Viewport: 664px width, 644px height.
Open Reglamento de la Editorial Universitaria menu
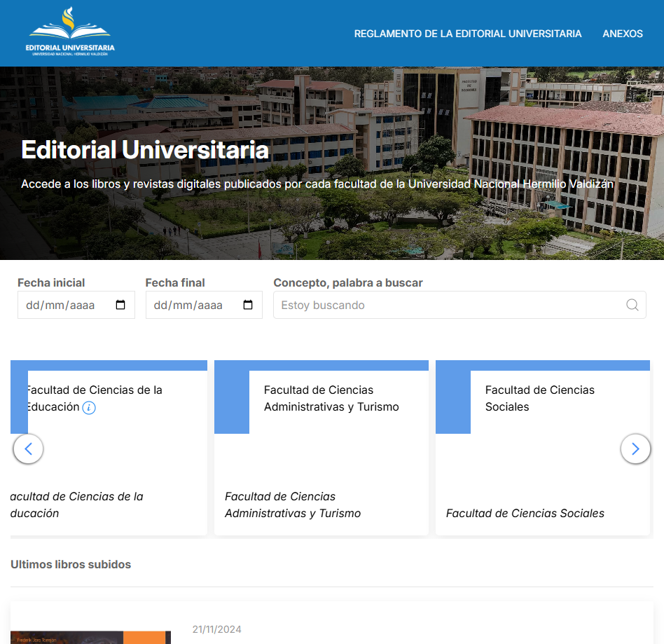pos(467,34)
